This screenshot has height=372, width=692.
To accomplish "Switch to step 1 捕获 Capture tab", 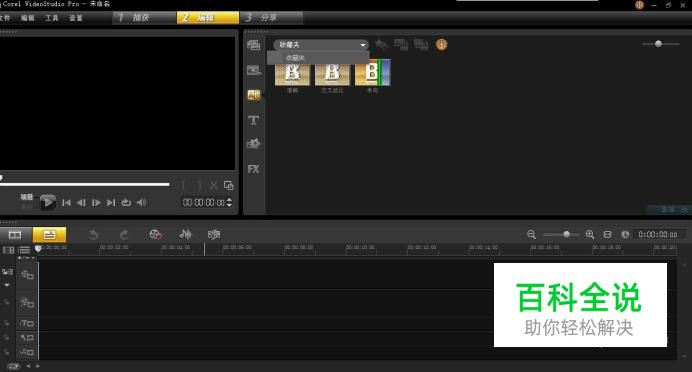I will click(x=143, y=18).
